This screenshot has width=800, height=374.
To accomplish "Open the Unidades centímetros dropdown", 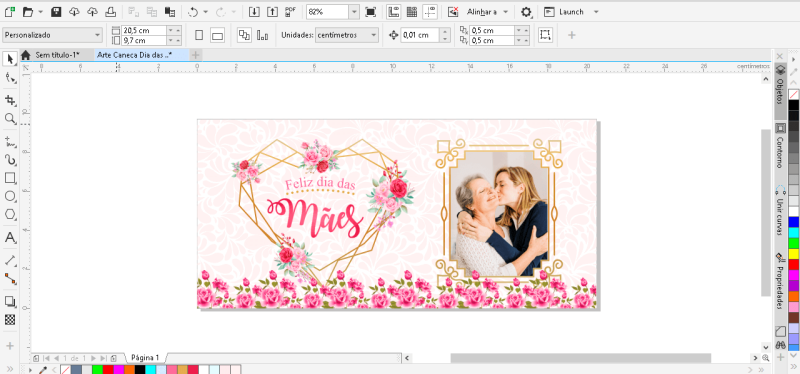I will tap(347, 35).
